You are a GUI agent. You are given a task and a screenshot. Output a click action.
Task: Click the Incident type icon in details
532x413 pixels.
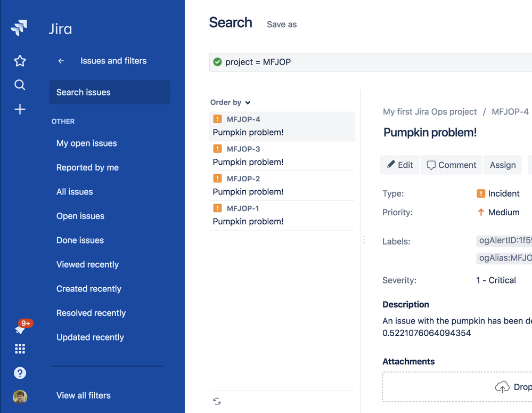(x=481, y=193)
